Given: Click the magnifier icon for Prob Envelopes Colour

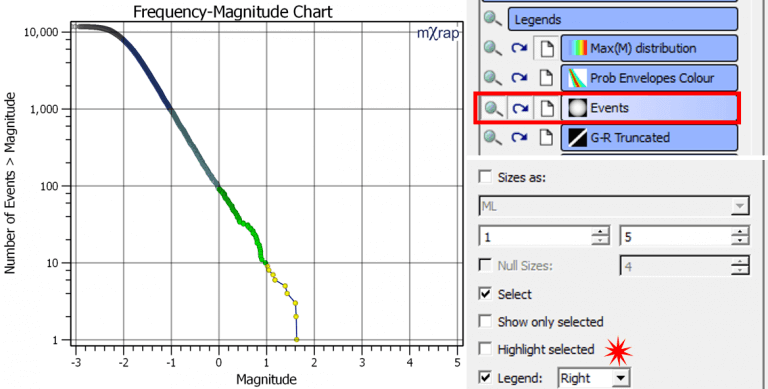Looking at the screenshot, I should pyautogui.click(x=492, y=78).
